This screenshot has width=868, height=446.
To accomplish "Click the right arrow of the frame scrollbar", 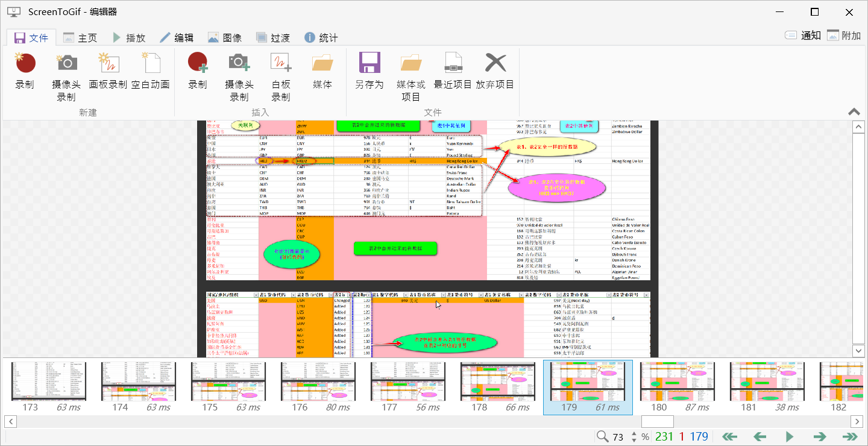I will pyautogui.click(x=857, y=421).
